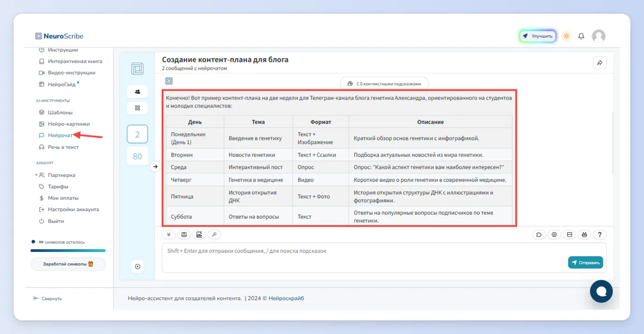Click the share arrow icon of chat
644x334 pixels.
click(600, 63)
